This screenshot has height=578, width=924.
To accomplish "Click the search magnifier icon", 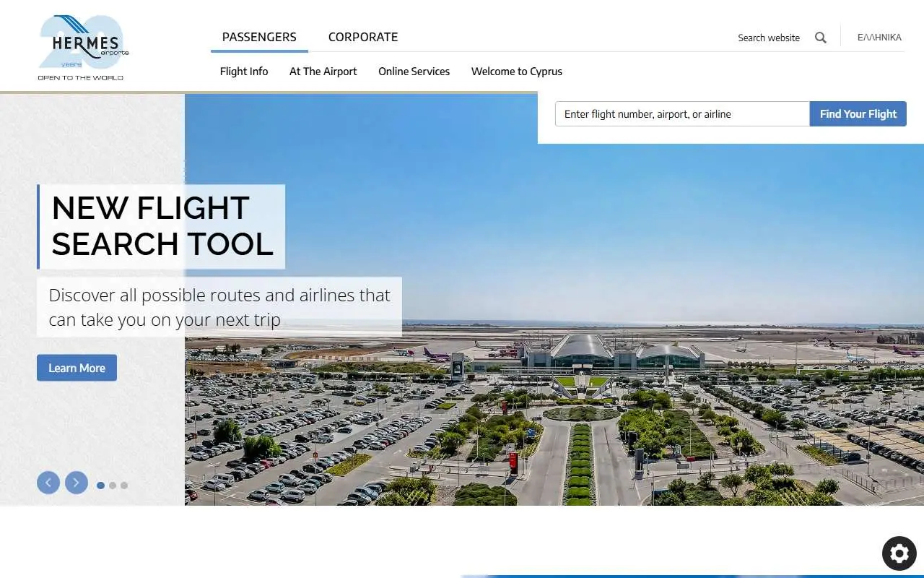I will click(821, 38).
